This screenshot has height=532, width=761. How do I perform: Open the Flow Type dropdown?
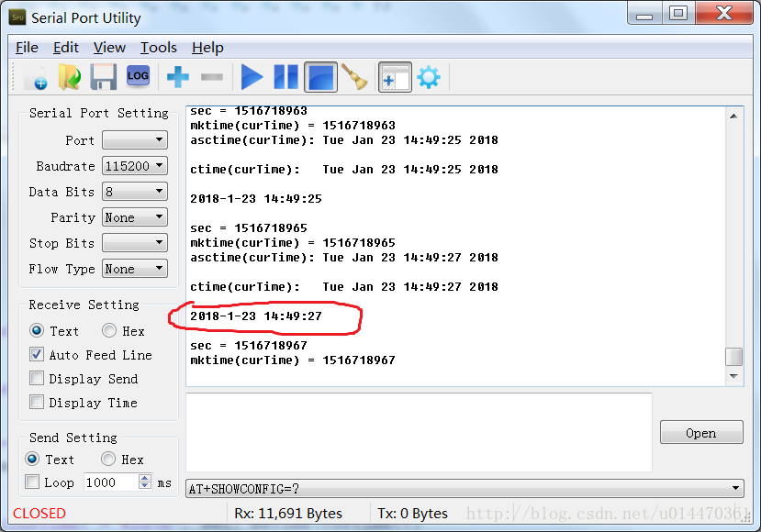(135, 269)
